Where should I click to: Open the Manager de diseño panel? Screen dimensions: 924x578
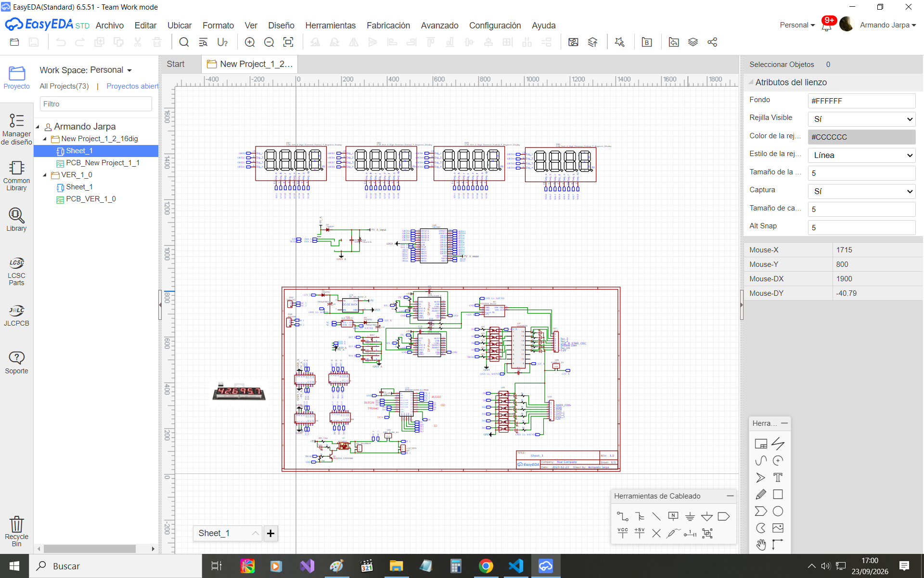[16, 129]
